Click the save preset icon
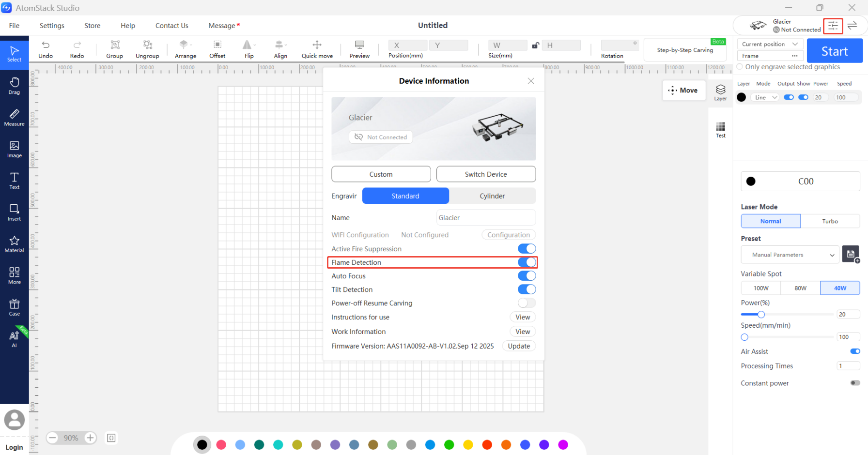Screen dimensions: 868x455 (851, 254)
